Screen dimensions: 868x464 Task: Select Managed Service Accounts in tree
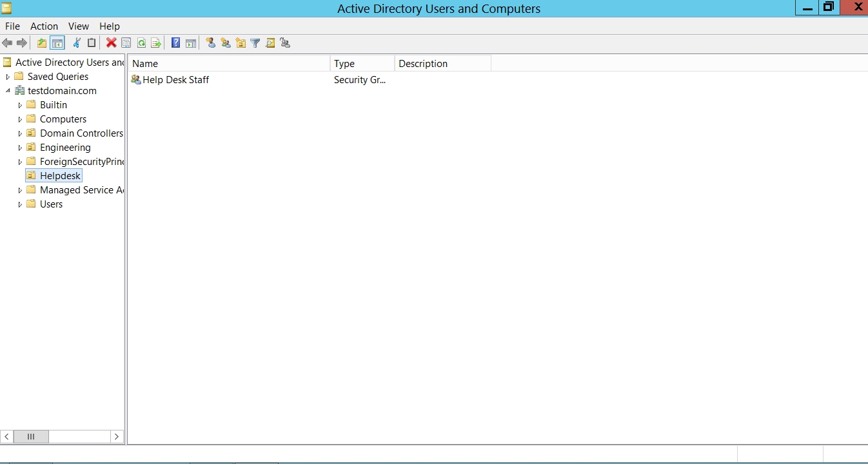81,190
